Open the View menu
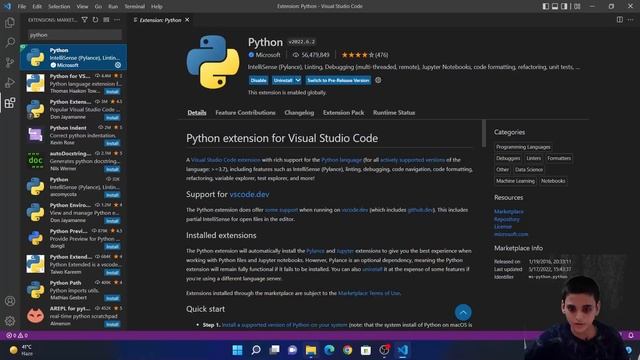Screen dimensions: 640x360 point(82,7)
